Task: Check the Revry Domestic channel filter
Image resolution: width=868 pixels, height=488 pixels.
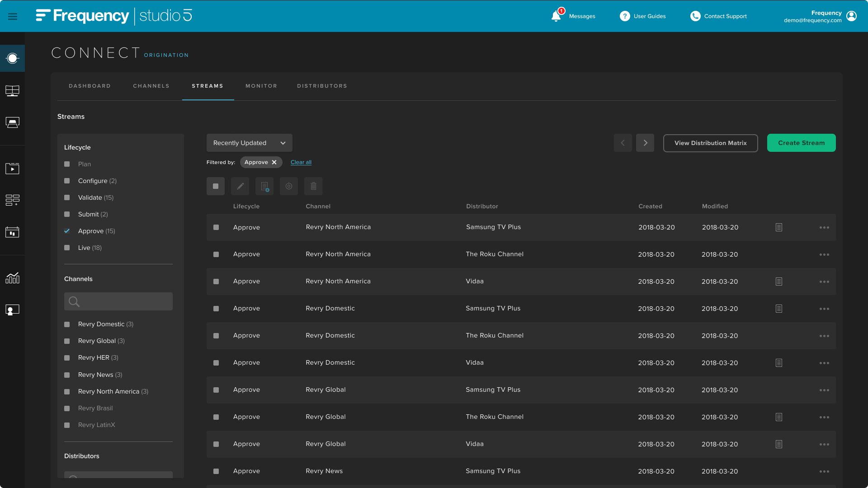Action: tap(67, 324)
